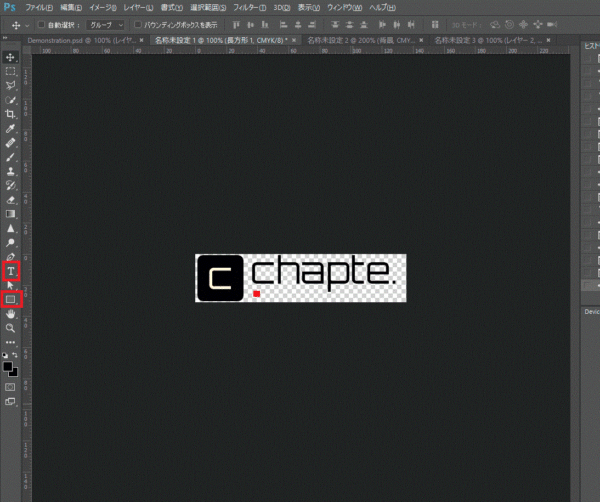600x502 pixels.
Task: Align horizontal centers in options bar
Action: 298,25
